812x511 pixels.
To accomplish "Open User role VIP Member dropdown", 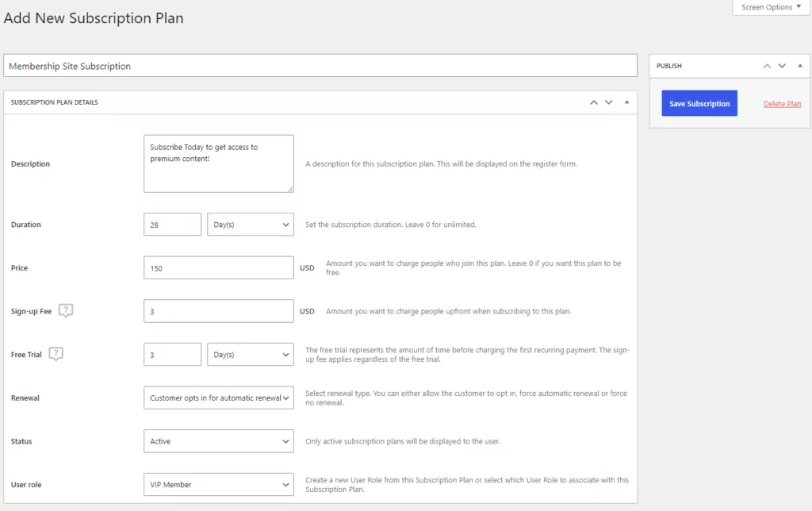I will [219, 484].
